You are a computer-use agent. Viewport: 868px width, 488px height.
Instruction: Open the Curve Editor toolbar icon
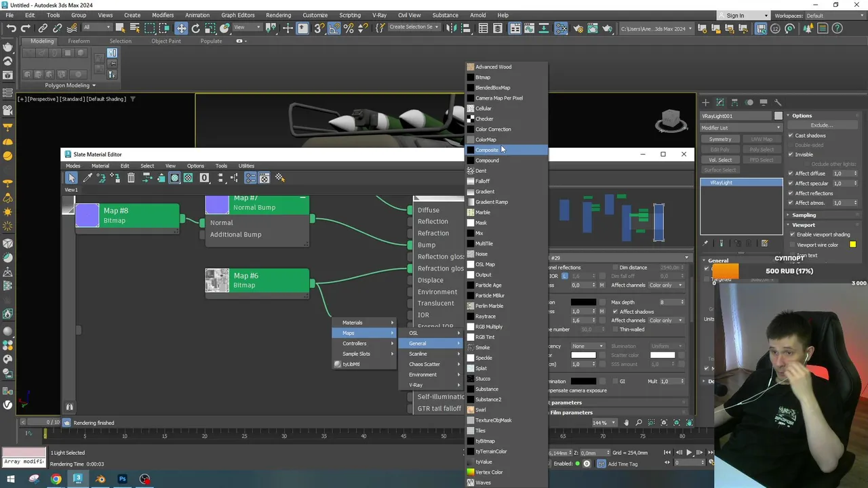pyautogui.click(x=530, y=28)
